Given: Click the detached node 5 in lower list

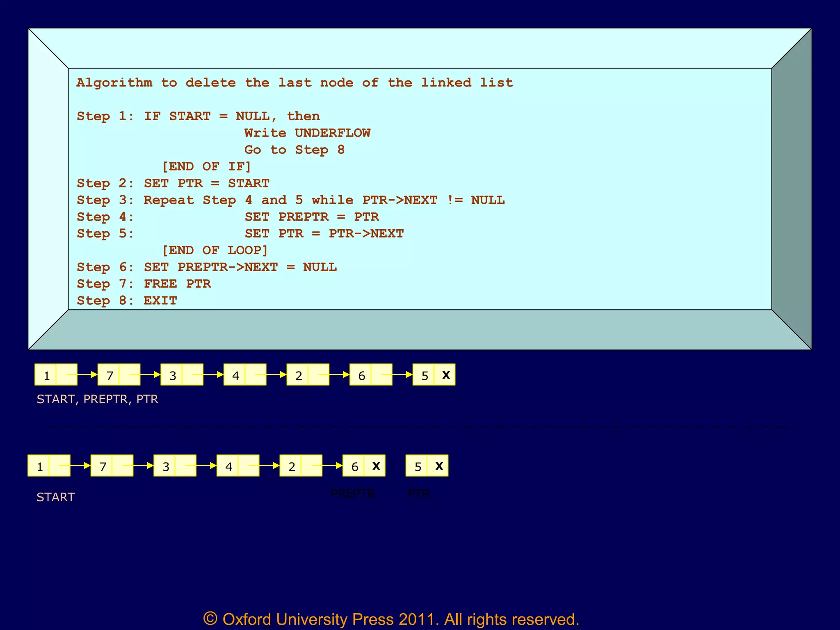Looking at the screenshot, I should pos(418,466).
